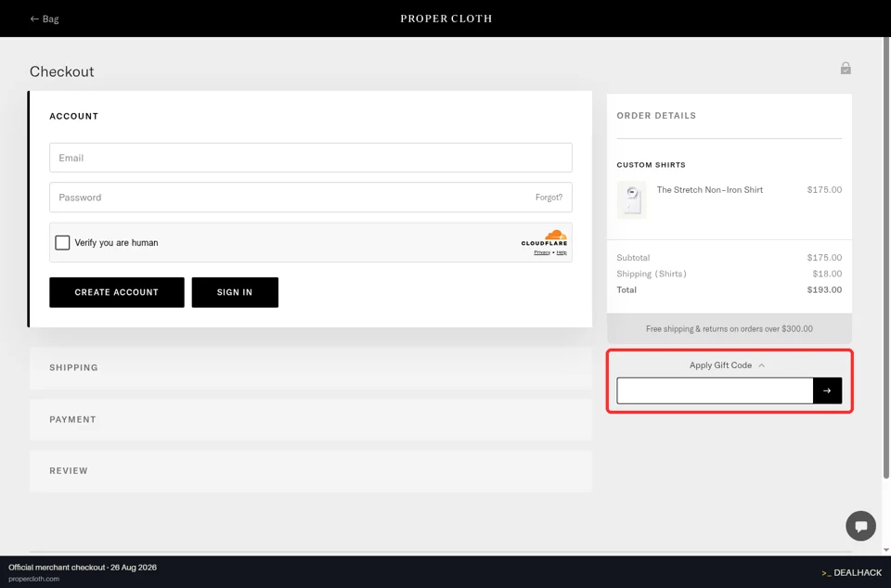Click the secure checkout lock icon

(x=846, y=68)
